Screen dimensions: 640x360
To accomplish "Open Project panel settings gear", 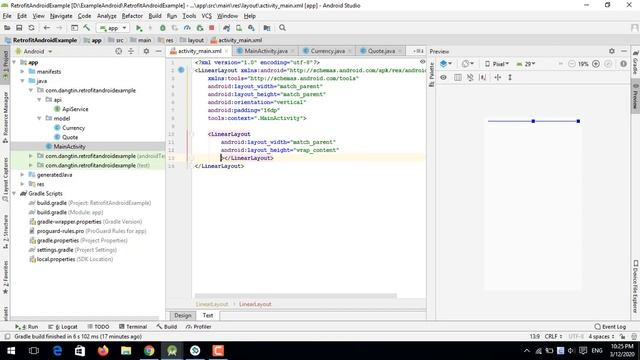I will pos(146,51).
